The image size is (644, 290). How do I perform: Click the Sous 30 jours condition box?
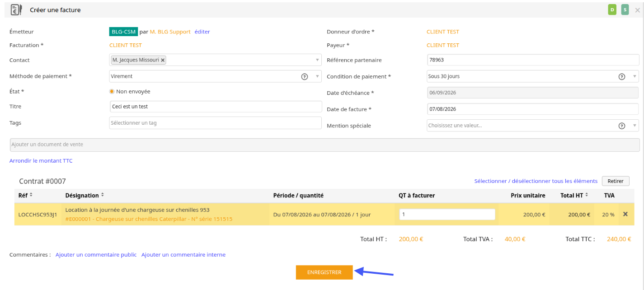click(x=533, y=76)
